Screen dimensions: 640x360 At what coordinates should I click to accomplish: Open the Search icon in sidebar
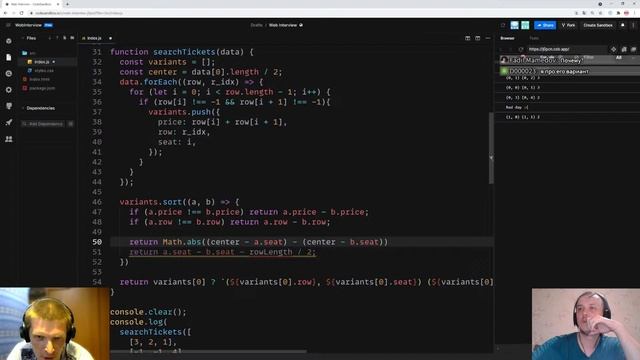coord(9,73)
